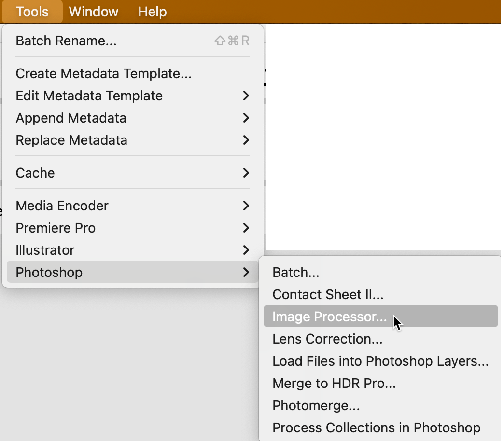Expand the Edit Metadata Template submenu
Viewport: 504px width, 441px height.
point(89,96)
